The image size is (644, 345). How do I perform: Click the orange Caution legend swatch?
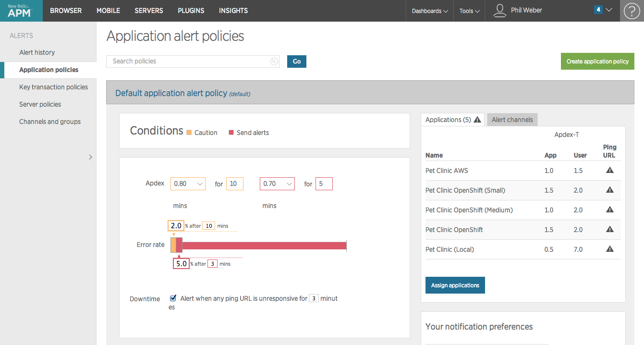[189, 132]
